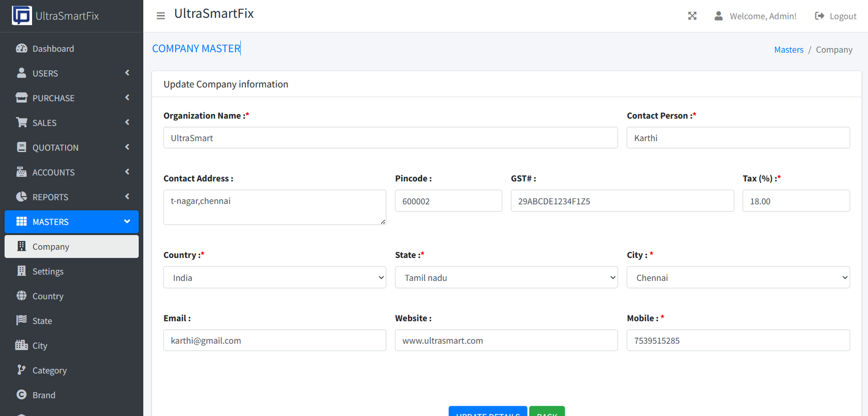The width and height of the screenshot is (868, 416).
Task: Click the Purchase store icon
Action: coord(22,98)
